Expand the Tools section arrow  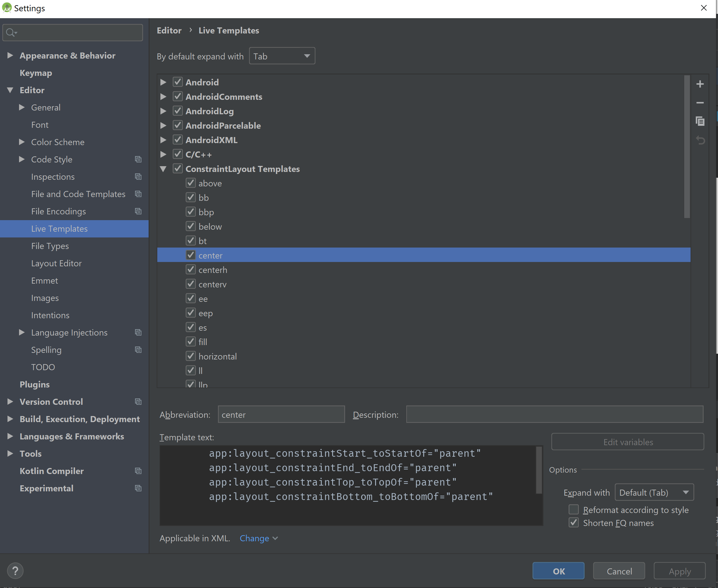10,453
